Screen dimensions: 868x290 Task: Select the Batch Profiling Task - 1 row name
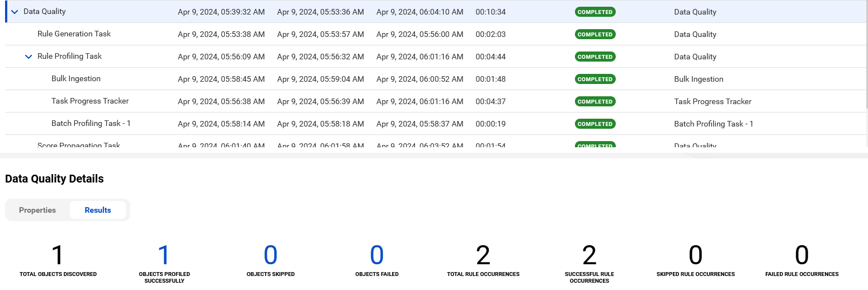pyautogui.click(x=91, y=124)
